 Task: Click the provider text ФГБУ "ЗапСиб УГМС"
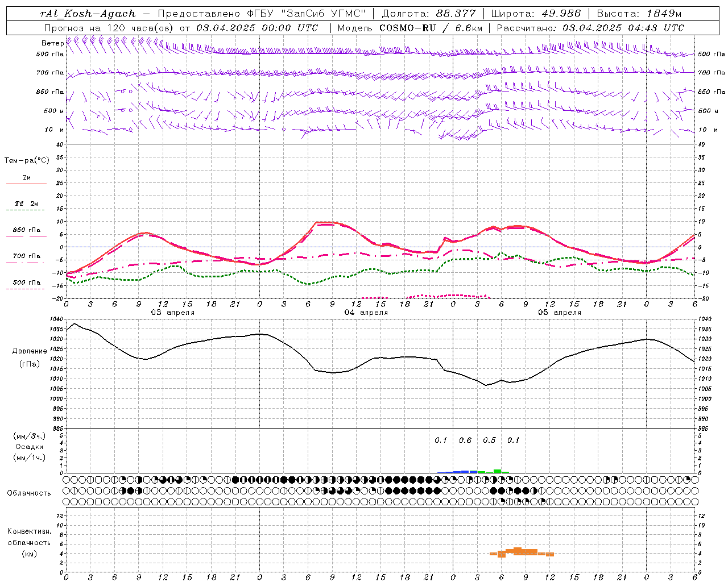click(x=307, y=14)
